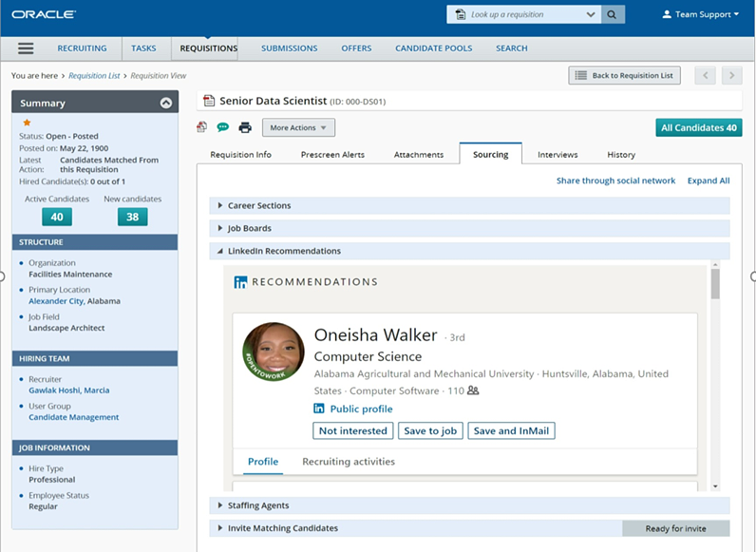Go to the previous requisition arrow
The width and height of the screenshot is (756, 552).
706,76
